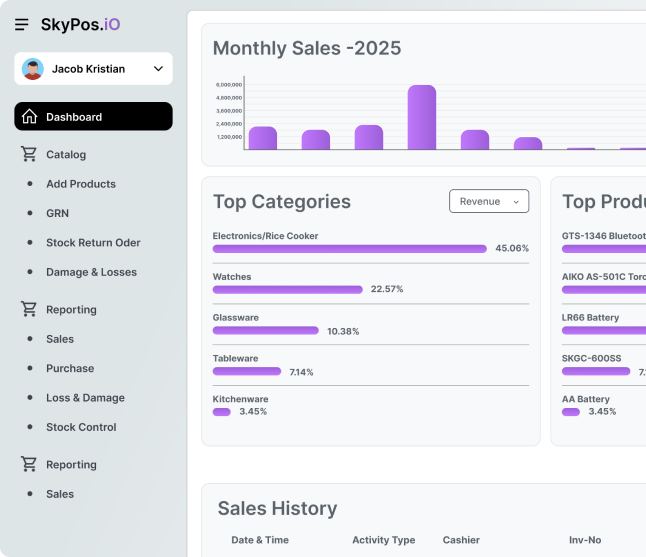
Task: Open the Jacob Kristian account dropdown
Action: point(158,69)
